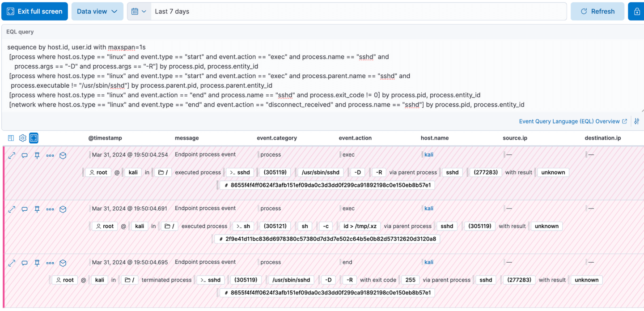Pin the first event

click(37, 155)
